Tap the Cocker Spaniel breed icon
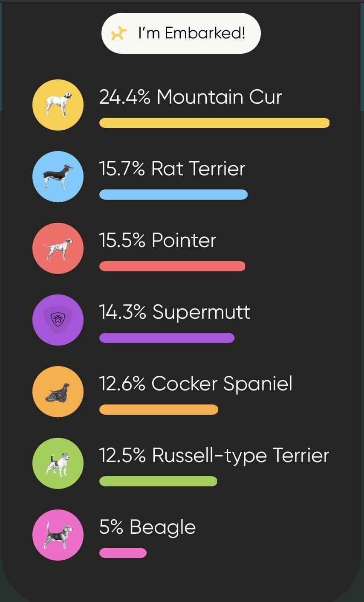The width and height of the screenshot is (364, 602). pos(58,392)
